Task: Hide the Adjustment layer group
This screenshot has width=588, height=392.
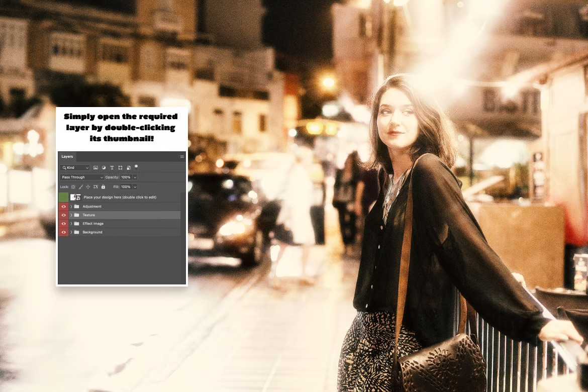Action: (x=63, y=206)
